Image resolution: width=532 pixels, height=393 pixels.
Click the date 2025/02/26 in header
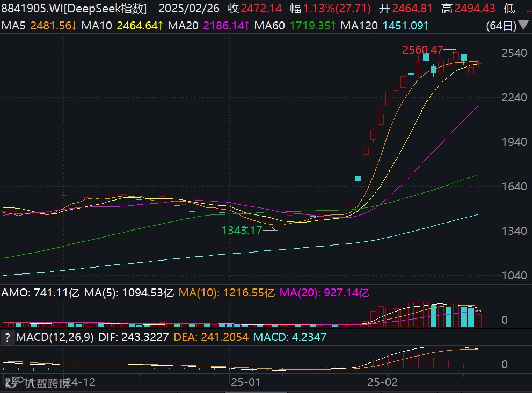(188, 8)
